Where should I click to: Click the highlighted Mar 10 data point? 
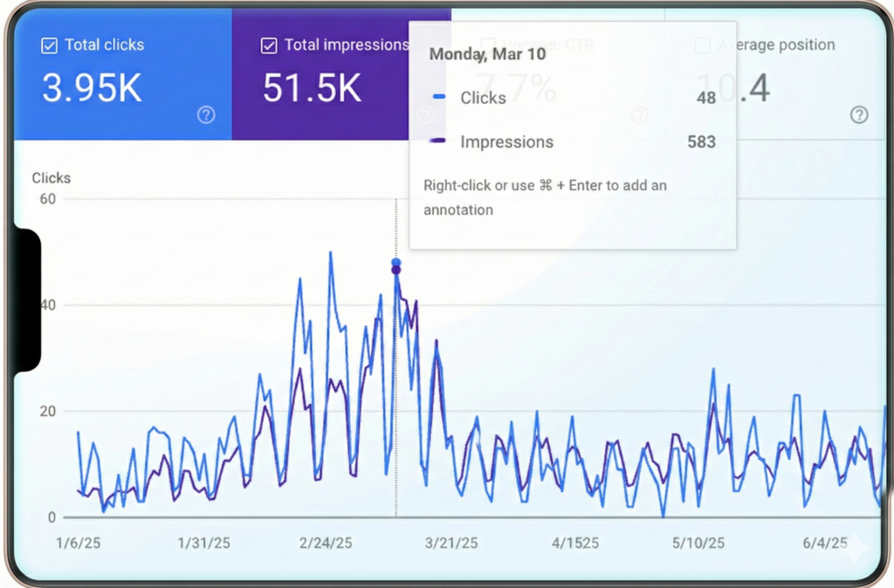click(396, 266)
